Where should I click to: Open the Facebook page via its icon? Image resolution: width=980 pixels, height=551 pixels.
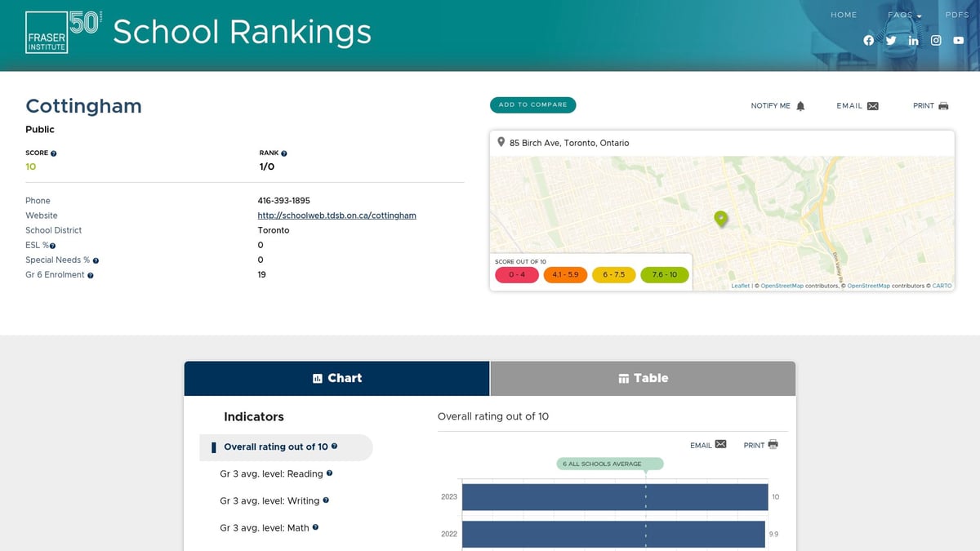point(868,39)
